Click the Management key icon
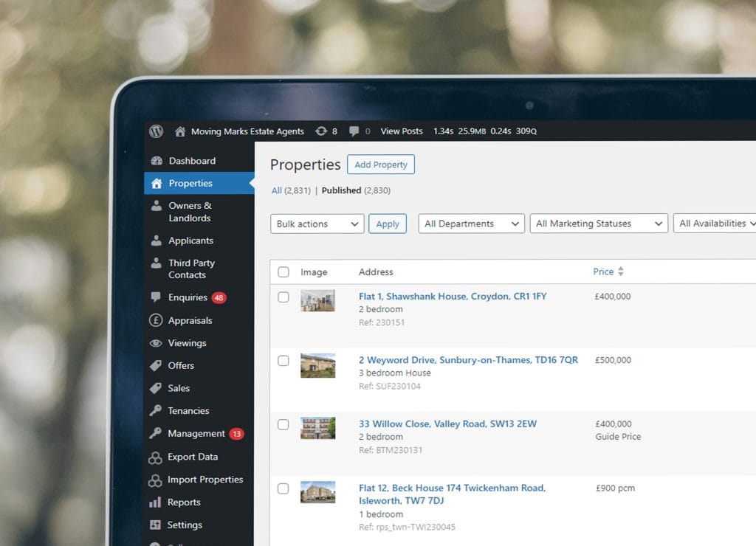 pyautogui.click(x=155, y=433)
